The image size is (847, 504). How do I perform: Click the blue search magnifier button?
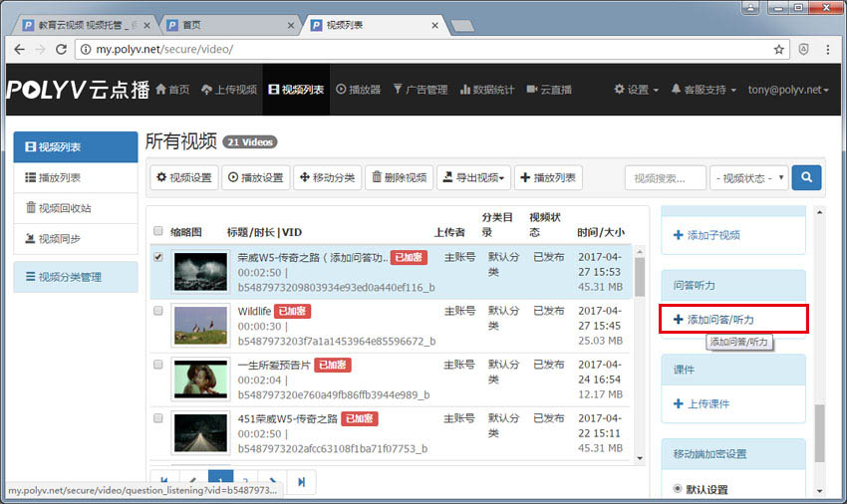coord(806,178)
